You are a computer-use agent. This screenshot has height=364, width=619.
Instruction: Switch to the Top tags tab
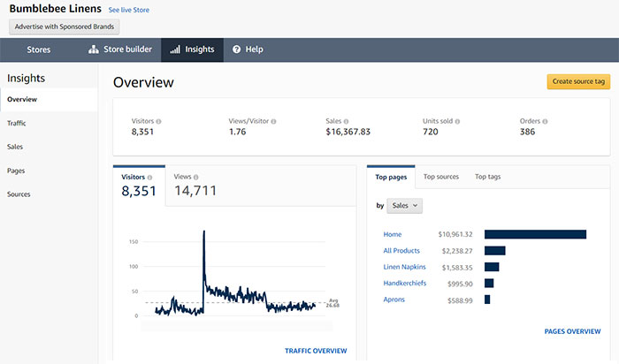point(487,177)
